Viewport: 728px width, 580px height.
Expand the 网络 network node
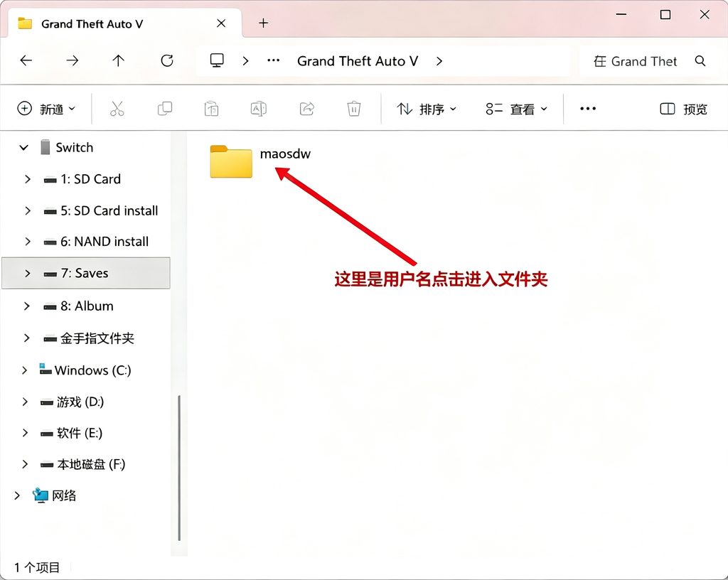pos(17,495)
